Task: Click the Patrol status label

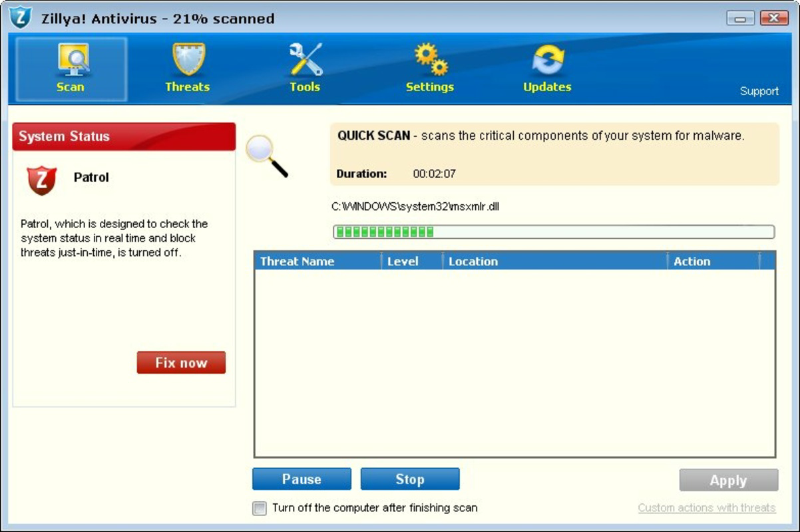Action: point(91,178)
